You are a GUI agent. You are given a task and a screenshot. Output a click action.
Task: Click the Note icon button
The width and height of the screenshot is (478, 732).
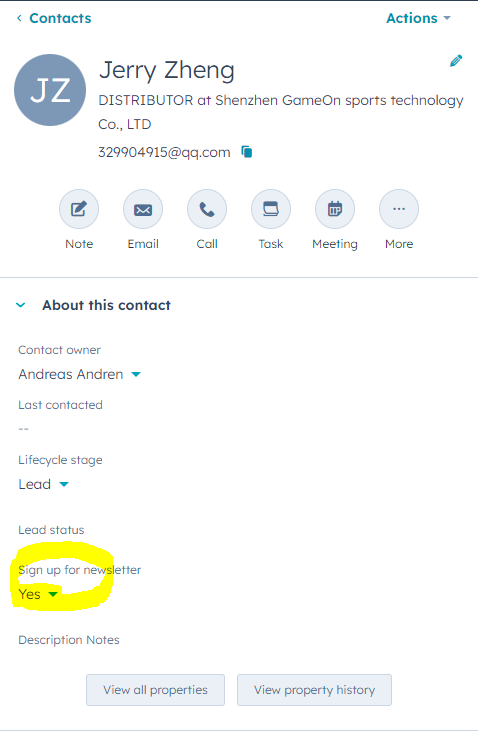pos(79,209)
